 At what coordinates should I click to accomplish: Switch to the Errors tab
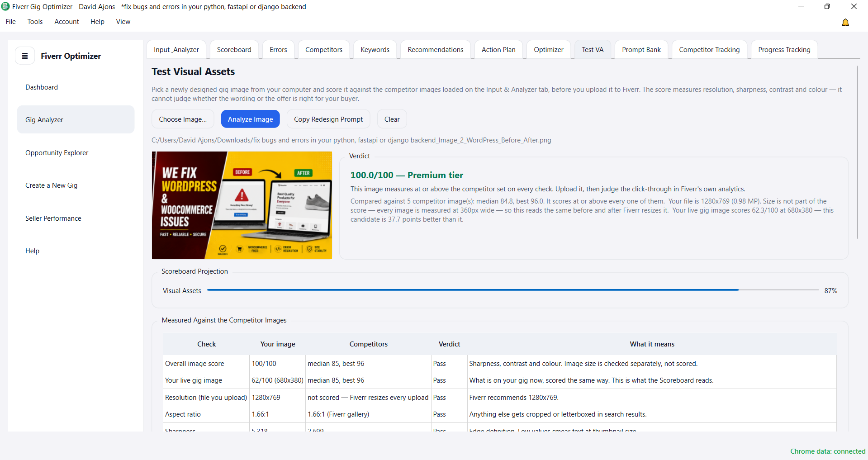[x=278, y=50]
